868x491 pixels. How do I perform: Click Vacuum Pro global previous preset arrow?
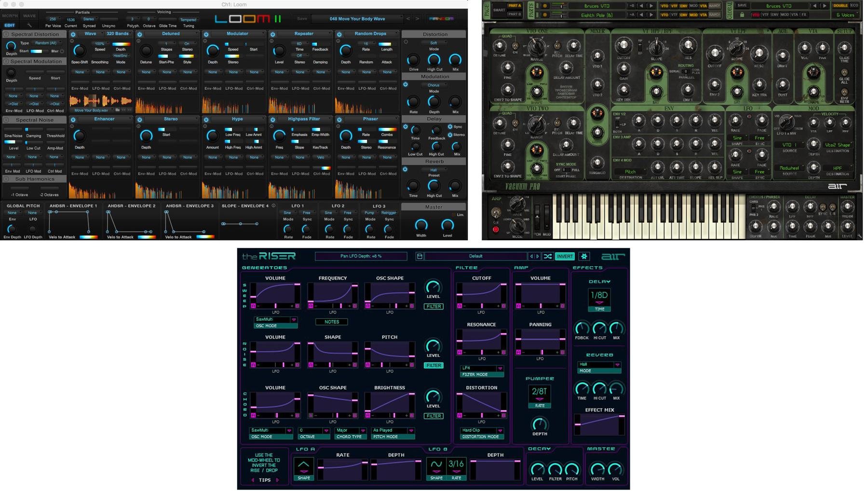click(815, 6)
